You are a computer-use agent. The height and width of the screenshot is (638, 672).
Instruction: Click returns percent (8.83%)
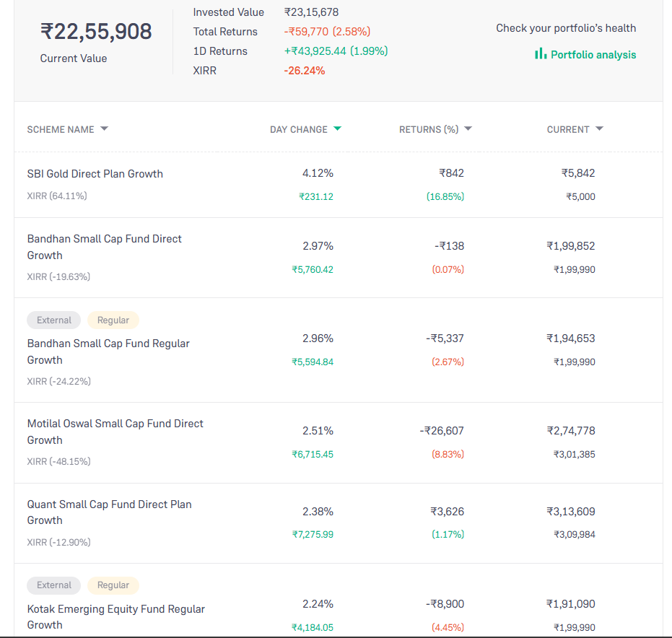pyautogui.click(x=448, y=454)
